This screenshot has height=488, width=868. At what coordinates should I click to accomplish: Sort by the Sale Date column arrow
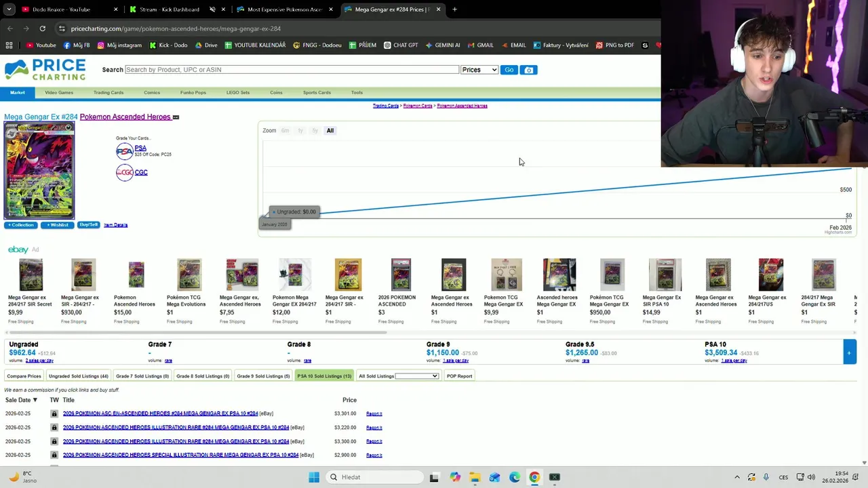[x=35, y=400]
